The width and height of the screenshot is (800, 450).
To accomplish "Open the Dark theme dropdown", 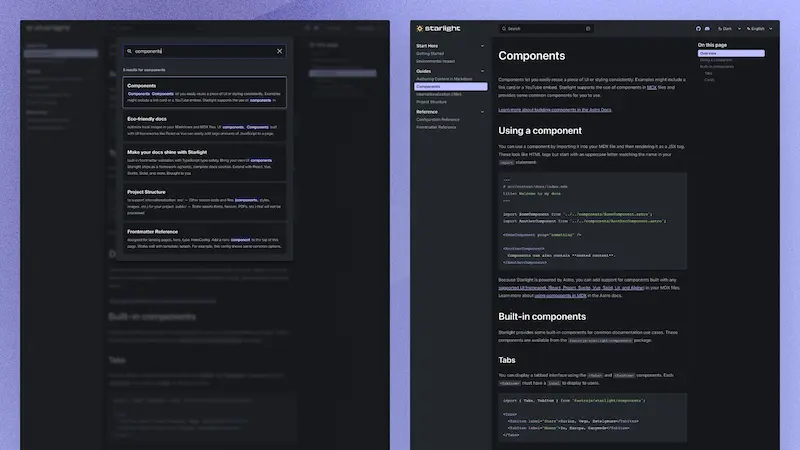I will [730, 29].
